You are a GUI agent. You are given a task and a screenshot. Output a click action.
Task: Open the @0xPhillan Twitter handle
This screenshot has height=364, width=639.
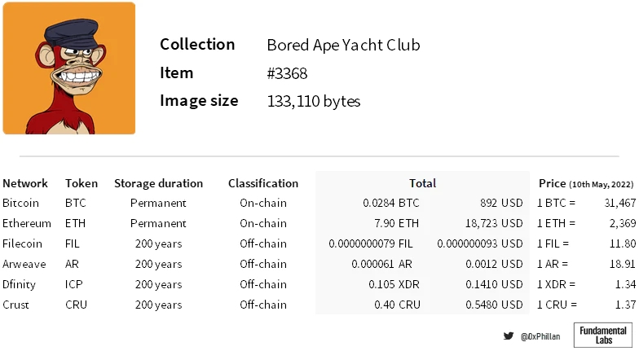tap(540, 336)
